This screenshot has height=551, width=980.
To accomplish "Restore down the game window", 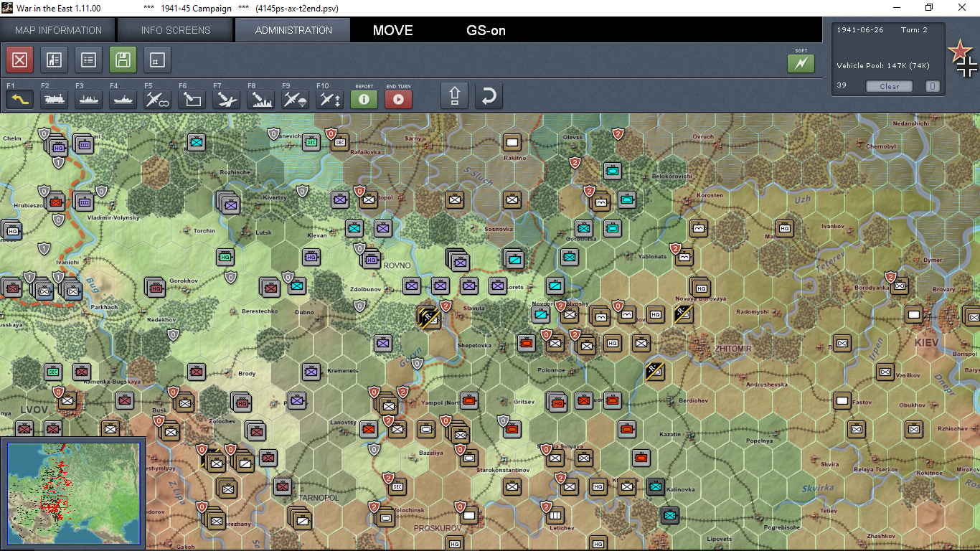I will pos(929,8).
